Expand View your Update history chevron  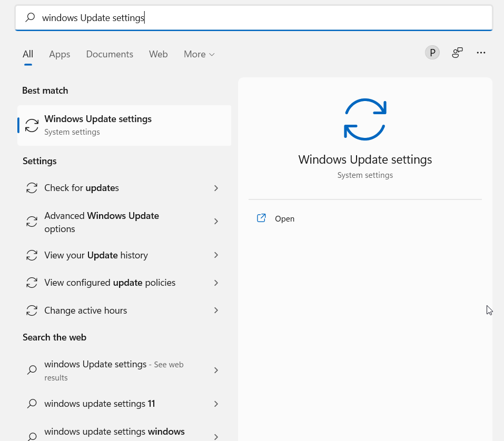(x=216, y=255)
